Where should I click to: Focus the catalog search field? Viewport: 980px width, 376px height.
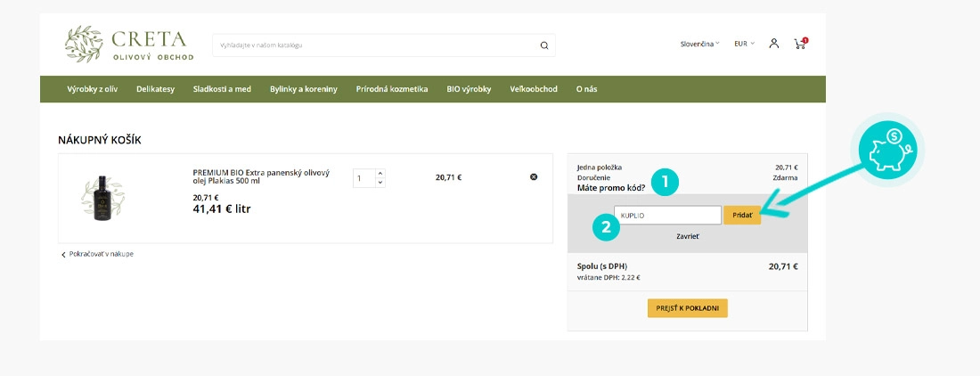click(384, 45)
